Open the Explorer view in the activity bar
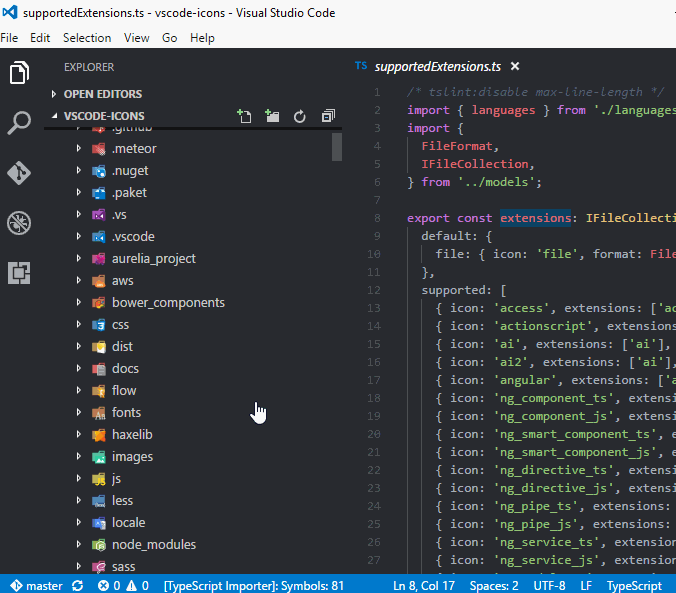Viewport: 676px width, 593px height. pos(19,72)
